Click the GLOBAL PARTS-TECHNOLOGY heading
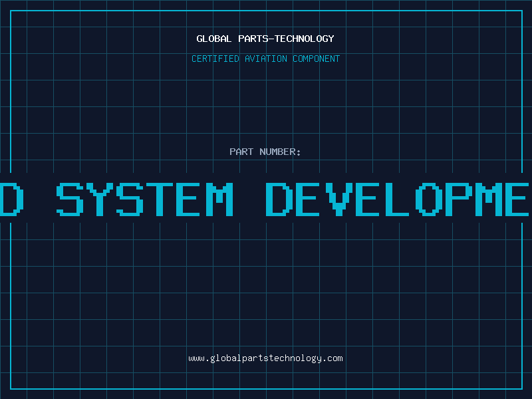The image size is (532, 399). click(265, 39)
